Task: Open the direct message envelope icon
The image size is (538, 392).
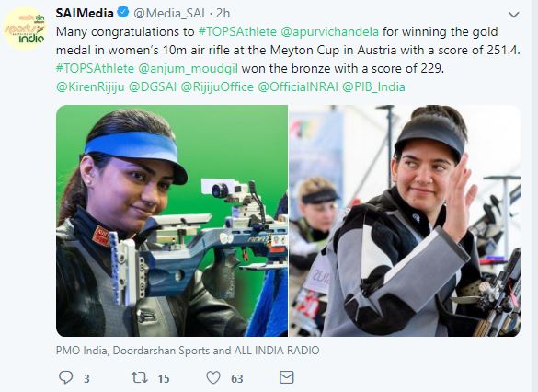Action: pyautogui.click(x=287, y=377)
